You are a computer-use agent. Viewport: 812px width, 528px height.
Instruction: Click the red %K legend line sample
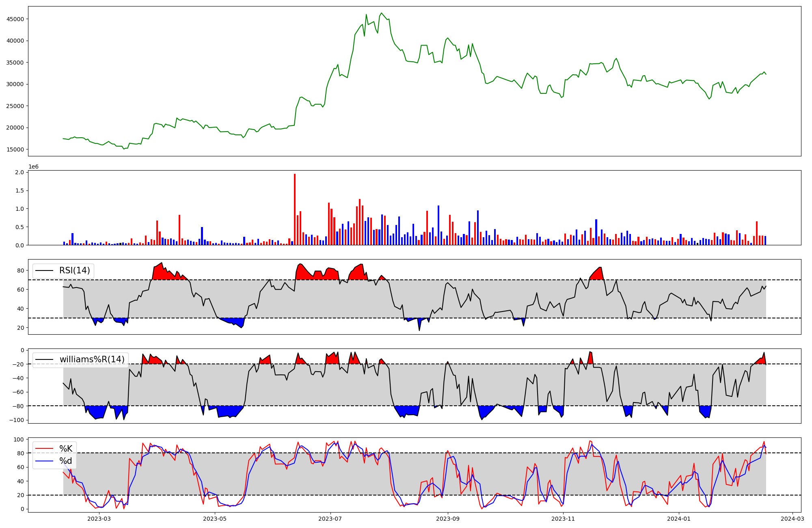45,449
